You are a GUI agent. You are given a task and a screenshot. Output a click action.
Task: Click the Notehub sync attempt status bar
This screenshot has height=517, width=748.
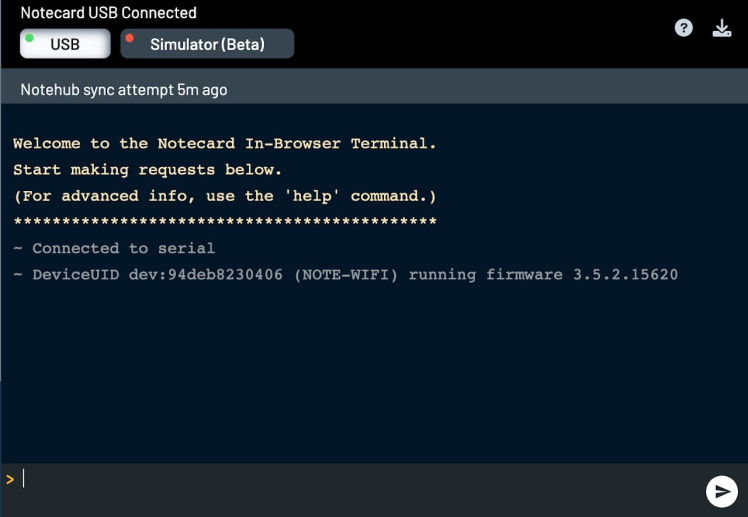[x=124, y=90]
